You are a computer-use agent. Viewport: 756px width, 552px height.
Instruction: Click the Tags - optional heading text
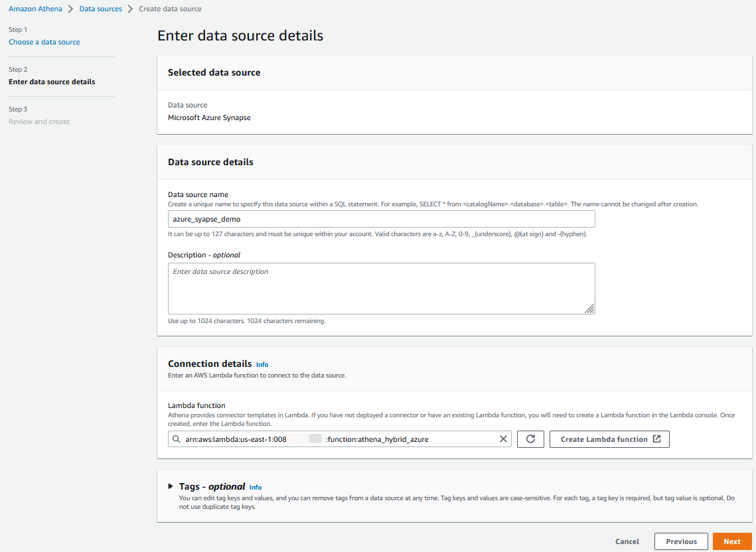212,486
